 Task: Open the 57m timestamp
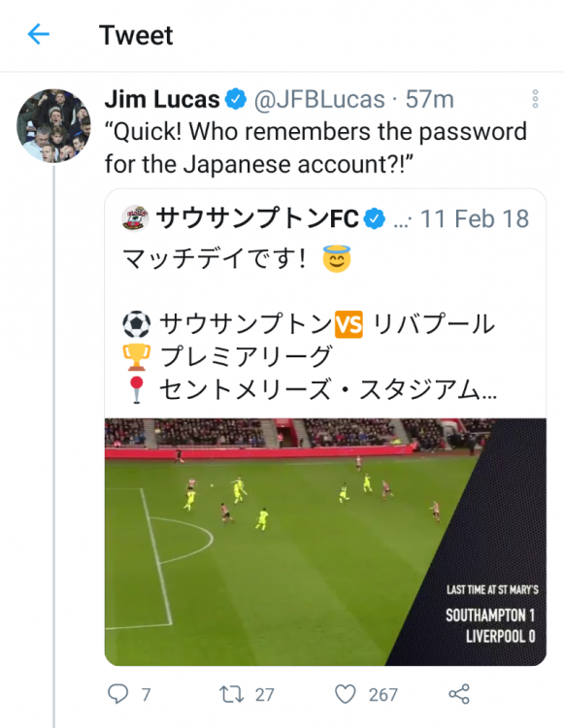tap(430, 99)
